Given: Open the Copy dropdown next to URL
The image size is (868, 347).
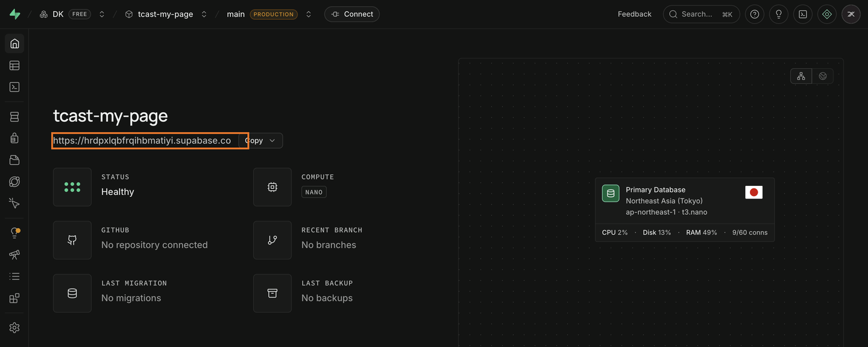Looking at the screenshot, I should tap(262, 141).
